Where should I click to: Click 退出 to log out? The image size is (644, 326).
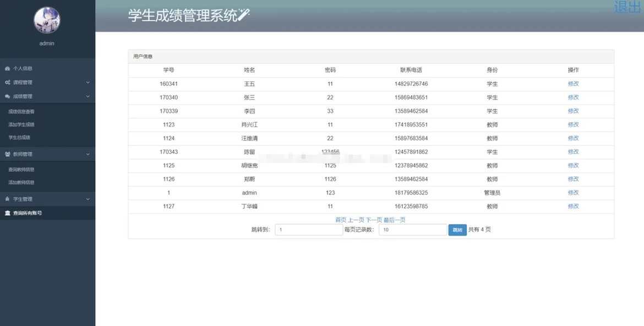[627, 7]
